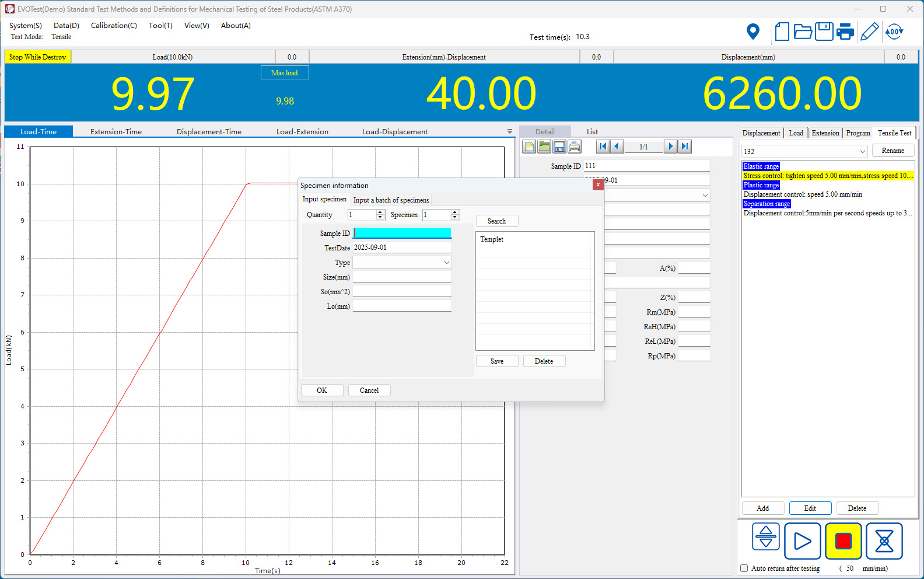Click the crosshead up/down move icon
The width and height of the screenshot is (924, 579).
[765, 537]
